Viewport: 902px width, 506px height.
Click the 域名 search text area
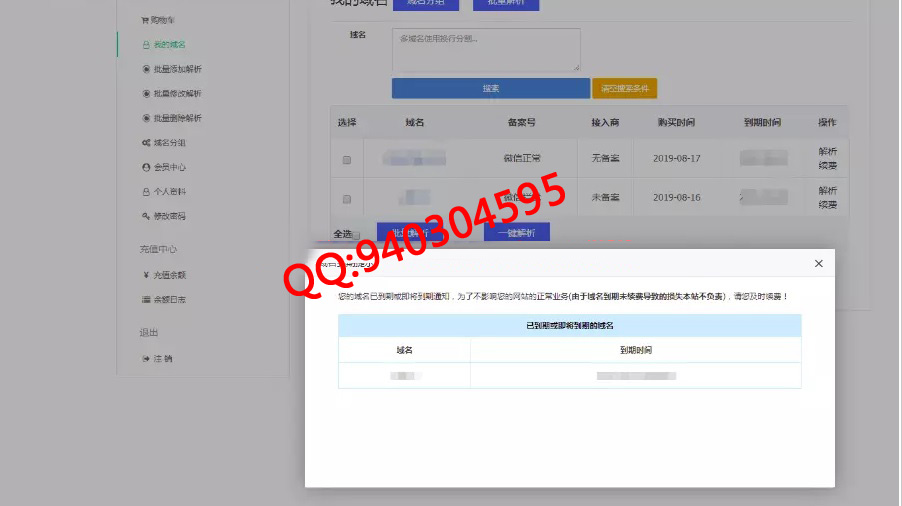click(486, 50)
